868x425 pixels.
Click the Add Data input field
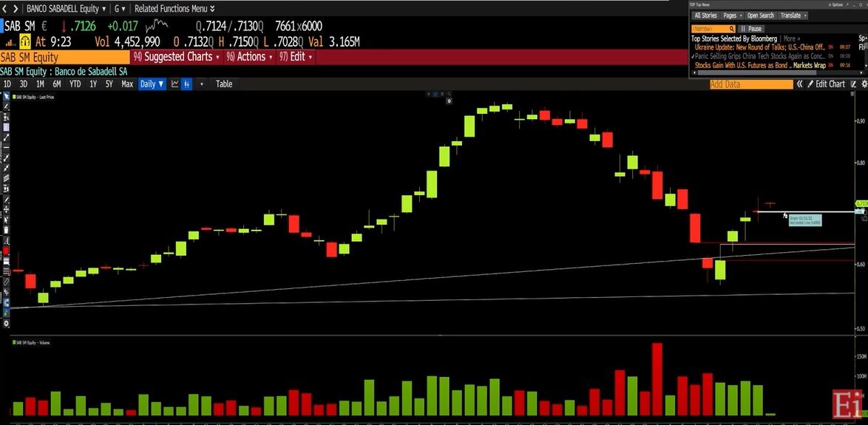tap(751, 84)
